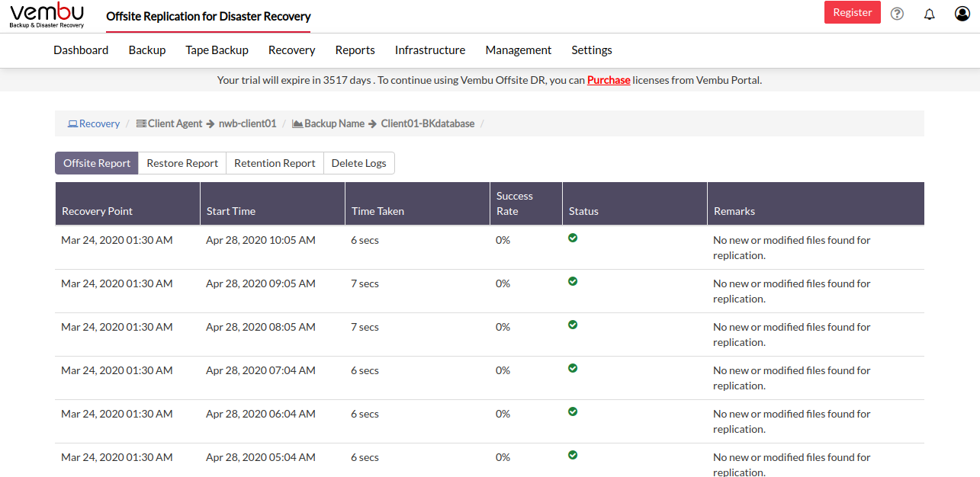Switch to the Restore Report tab
This screenshot has width=980, height=477.
tap(182, 163)
